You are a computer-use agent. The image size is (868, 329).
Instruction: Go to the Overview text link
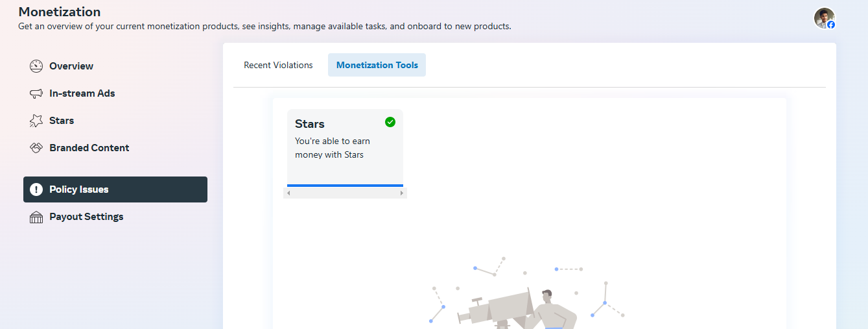click(71, 66)
